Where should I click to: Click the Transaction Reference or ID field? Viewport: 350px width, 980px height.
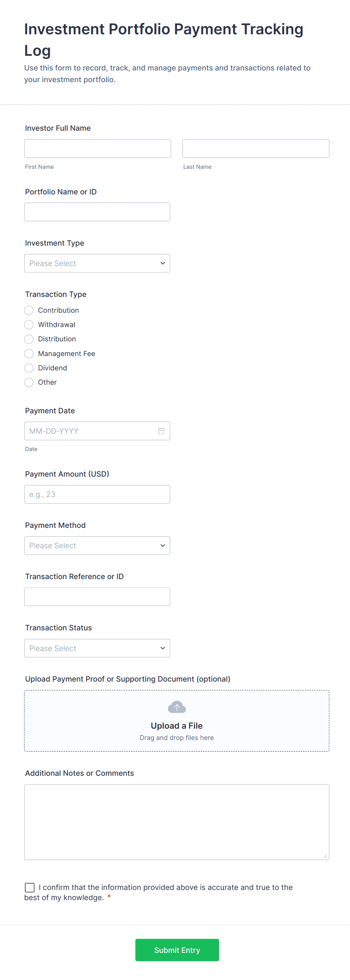click(x=97, y=597)
